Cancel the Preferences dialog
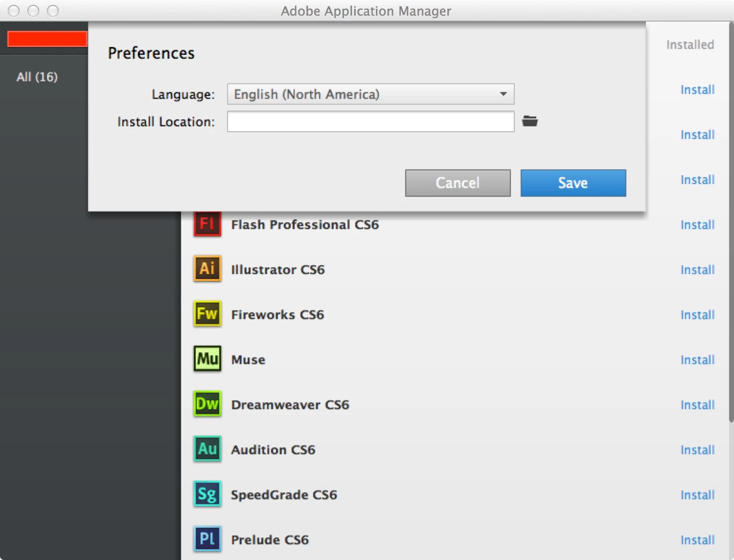 pos(458,183)
